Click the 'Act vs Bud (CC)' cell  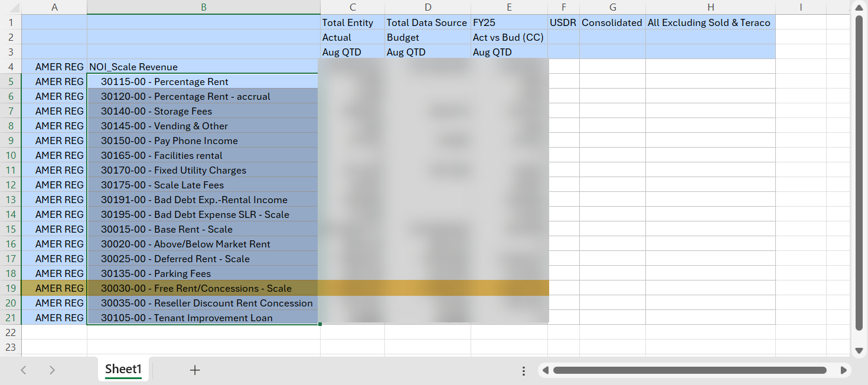(509, 37)
